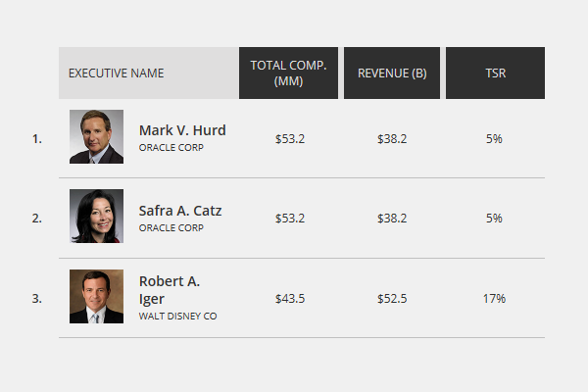Screen dimensions: 588x392
Task: Click rank number 1.
Action: [37, 139]
